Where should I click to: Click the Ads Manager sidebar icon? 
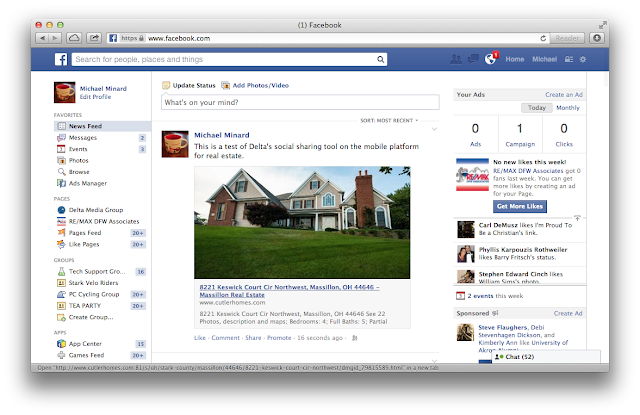[x=61, y=183]
